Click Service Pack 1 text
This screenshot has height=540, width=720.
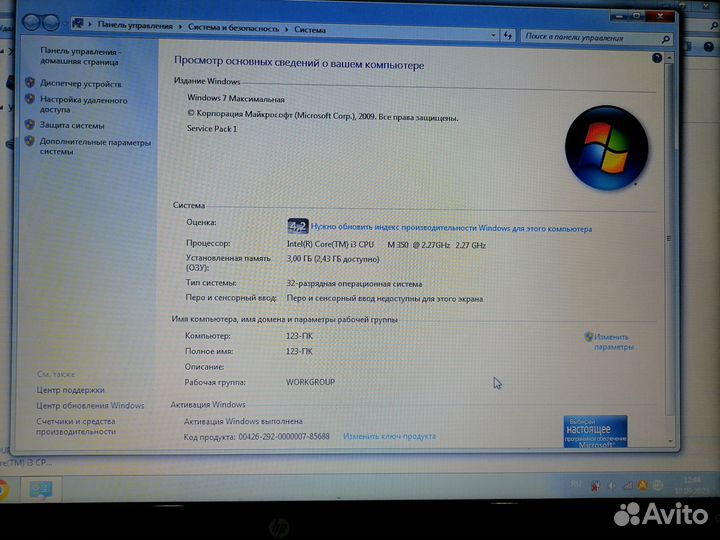click(212, 129)
